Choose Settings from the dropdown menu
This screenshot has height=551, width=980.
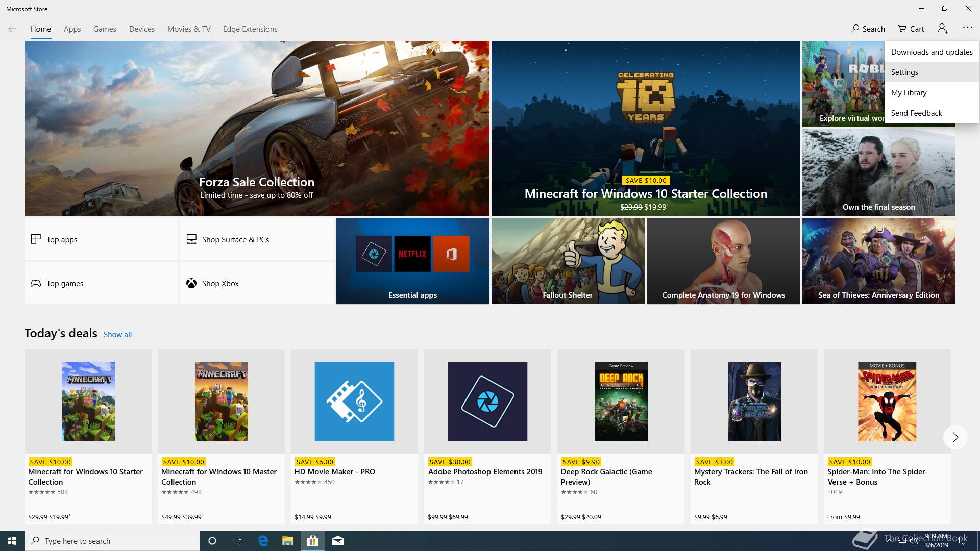click(932, 72)
